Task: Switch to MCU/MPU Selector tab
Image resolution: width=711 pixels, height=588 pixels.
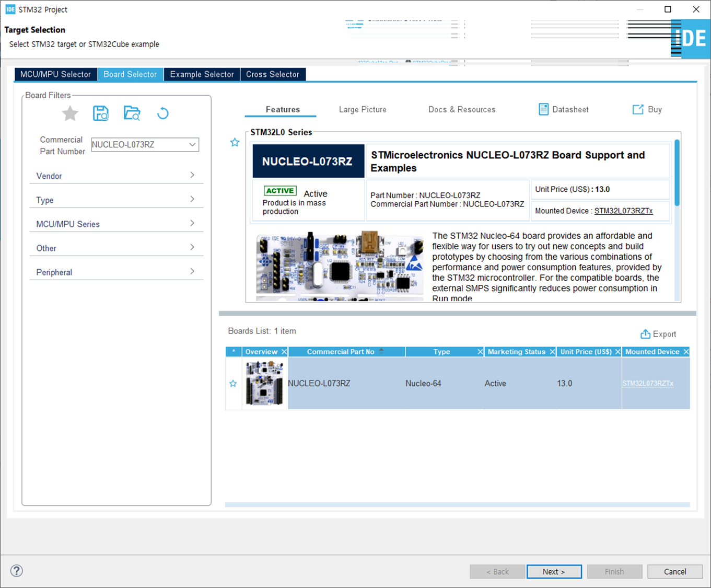Action: (x=55, y=74)
